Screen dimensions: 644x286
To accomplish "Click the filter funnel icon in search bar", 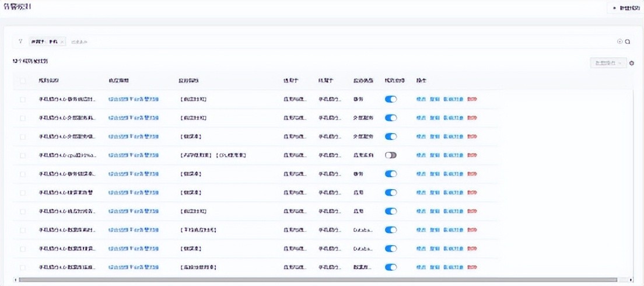I will 21,41.
